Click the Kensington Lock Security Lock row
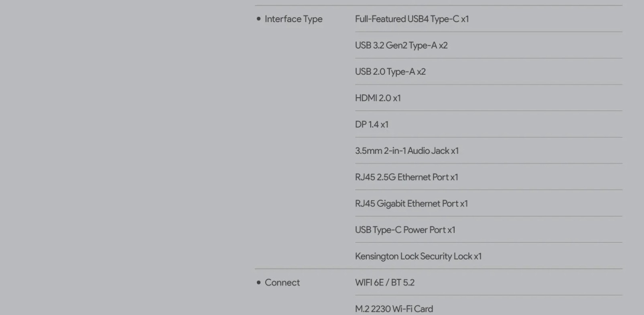This screenshot has width=644, height=315. tap(418, 256)
